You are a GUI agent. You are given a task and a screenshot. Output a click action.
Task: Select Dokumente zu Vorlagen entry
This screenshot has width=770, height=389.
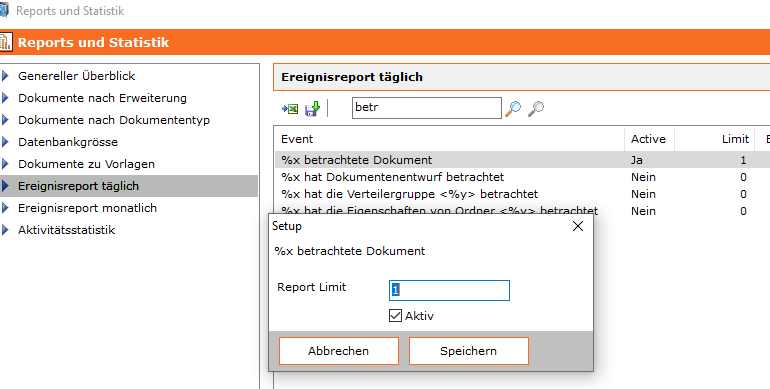point(86,164)
